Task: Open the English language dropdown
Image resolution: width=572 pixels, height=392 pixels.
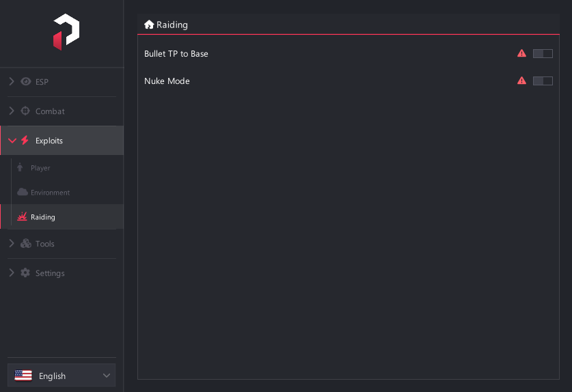Action: [x=62, y=375]
